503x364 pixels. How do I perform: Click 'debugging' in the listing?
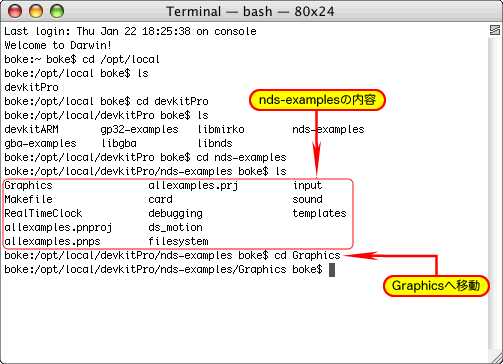coord(175,213)
